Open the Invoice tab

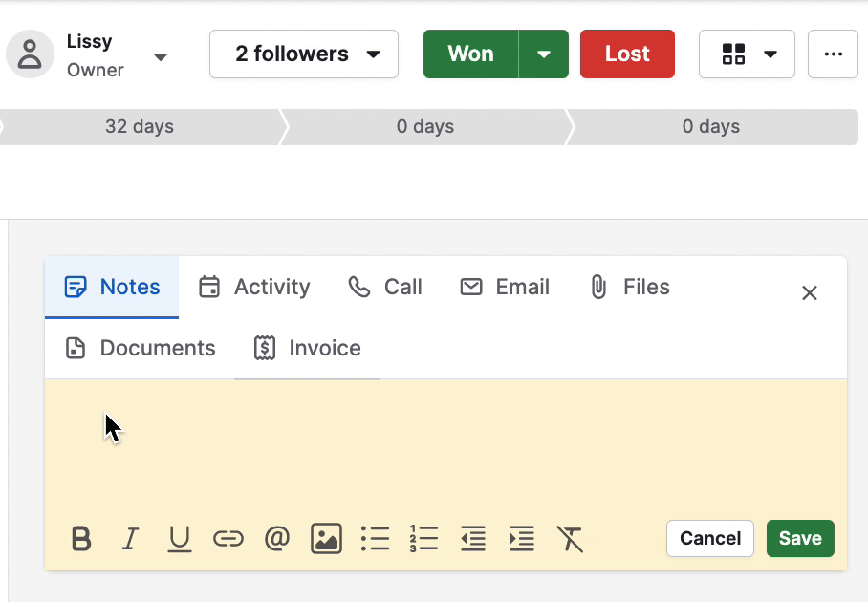tap(307, 348)
